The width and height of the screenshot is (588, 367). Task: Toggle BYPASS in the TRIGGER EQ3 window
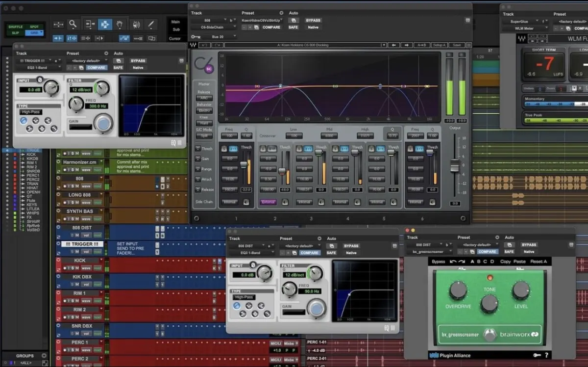pos(138,61)
